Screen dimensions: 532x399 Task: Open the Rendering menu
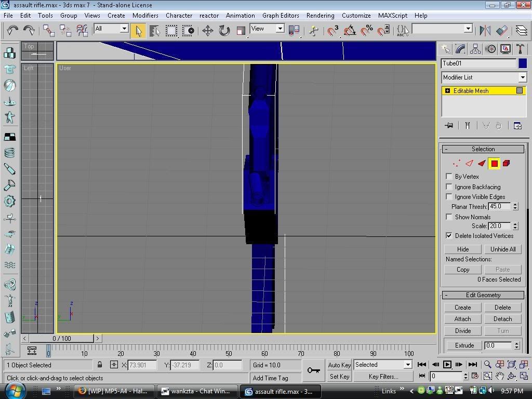320,16
